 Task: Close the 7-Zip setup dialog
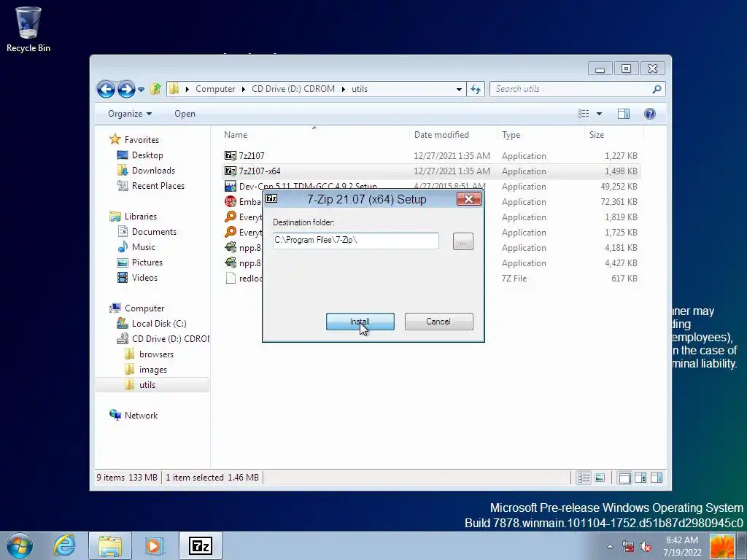point(469,199)
